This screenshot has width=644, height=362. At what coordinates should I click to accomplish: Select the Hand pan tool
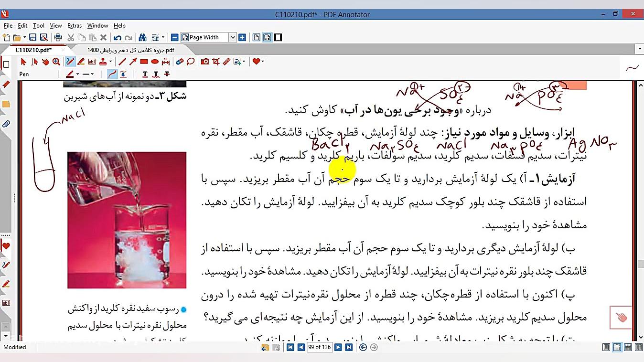[46, 61]
